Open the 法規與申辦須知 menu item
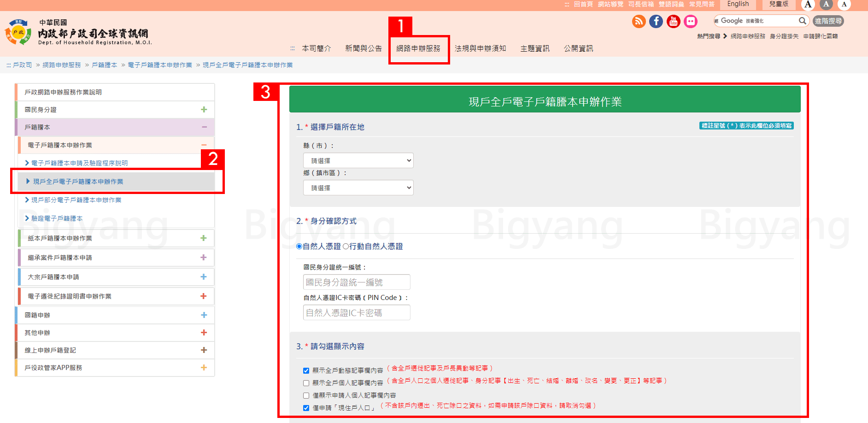The width and height of the screenshot is (868, 423). [480, 48]
